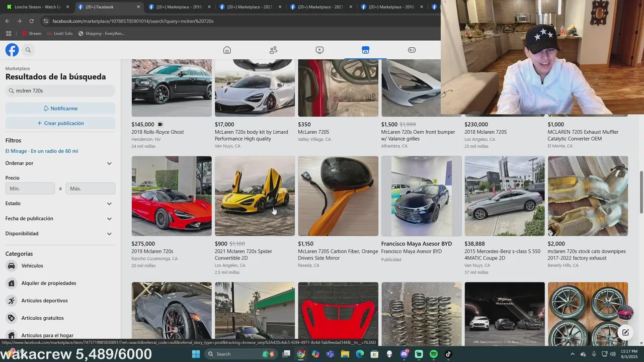Open the Francisco Maya BYD ad photo
The image size is (644, 362).
(x=422, y=196)
